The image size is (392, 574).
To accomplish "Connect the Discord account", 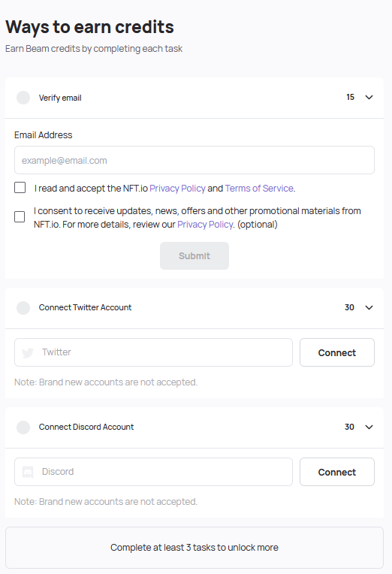I will [x=337, y=472].
